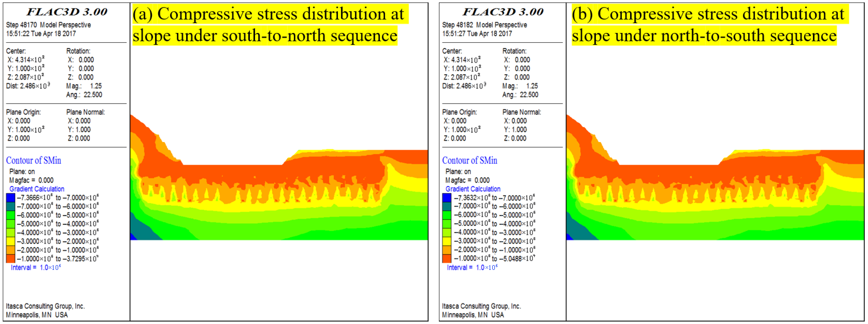The height and width of the screenshot is (324, 868).
Task: Click the 'Interval = 1.0×10⁶' label in left panel
Action: (x=36, y=268)
